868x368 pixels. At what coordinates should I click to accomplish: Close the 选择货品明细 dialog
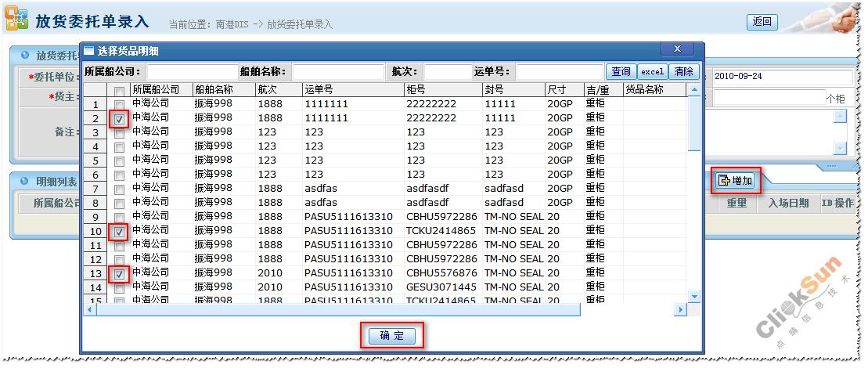677,49
